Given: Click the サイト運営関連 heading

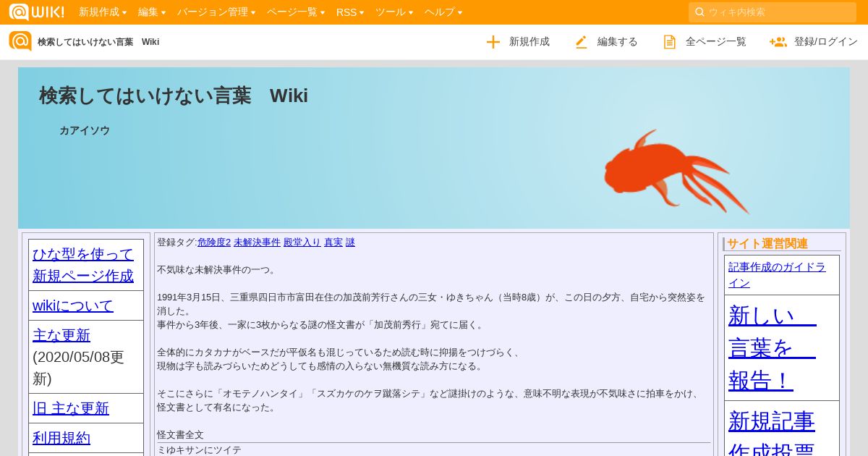Looking at the screenshot, I should [x=767, y=244].
